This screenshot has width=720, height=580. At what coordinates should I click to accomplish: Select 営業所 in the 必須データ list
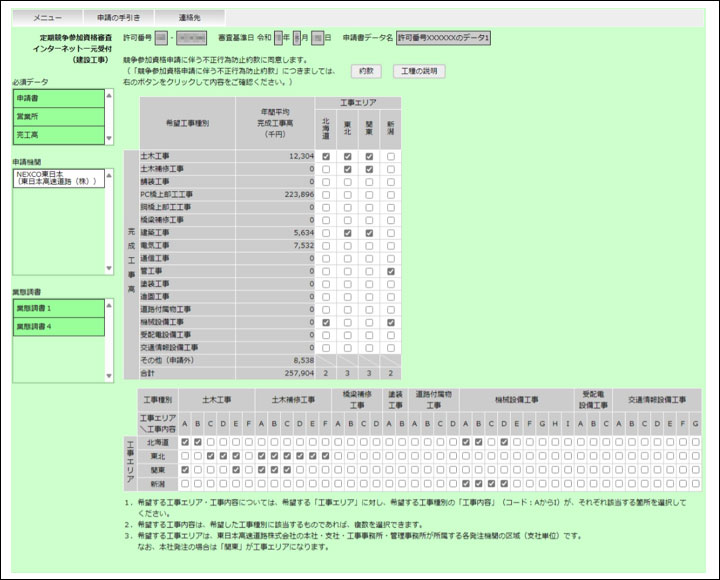[59, 117]
